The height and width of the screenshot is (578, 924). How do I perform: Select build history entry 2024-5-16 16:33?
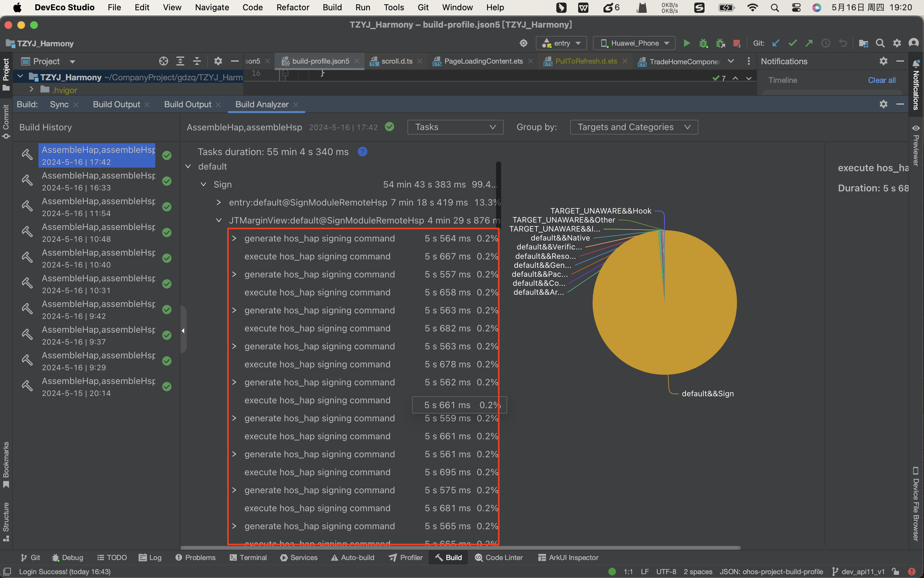(97, 181)
